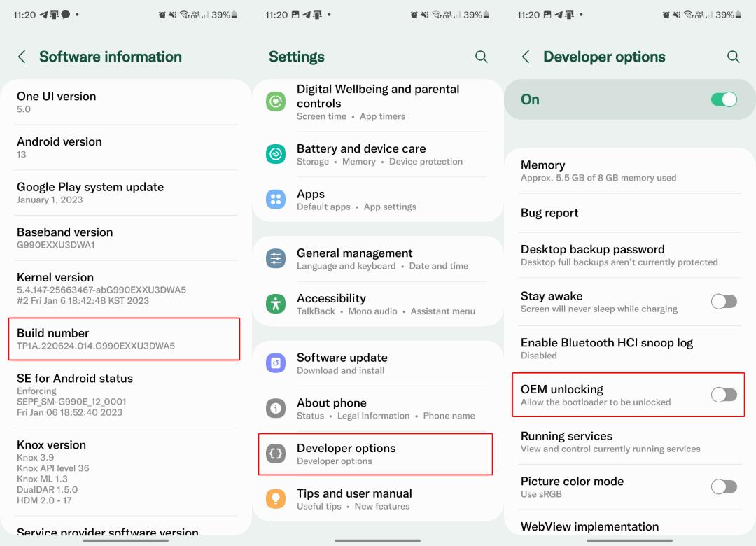Tap Developer options page title
This screenshot has width=756, height=546.
(604, 57)
